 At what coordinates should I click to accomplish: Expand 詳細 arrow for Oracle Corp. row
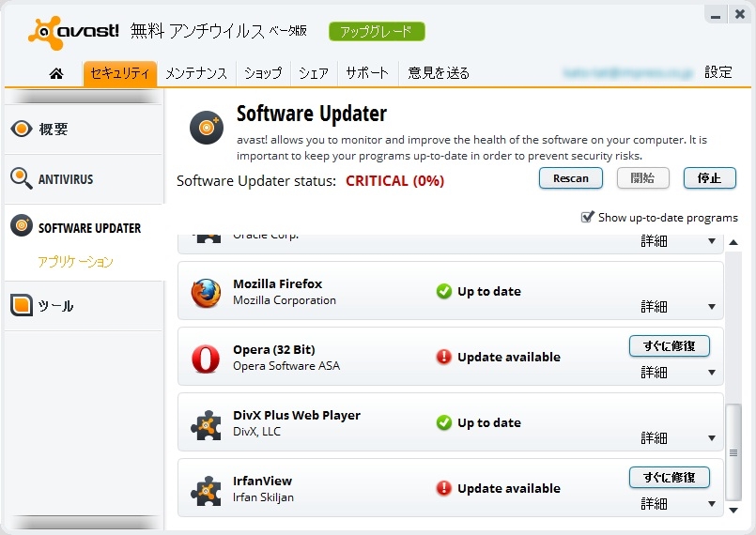[712, 240]
